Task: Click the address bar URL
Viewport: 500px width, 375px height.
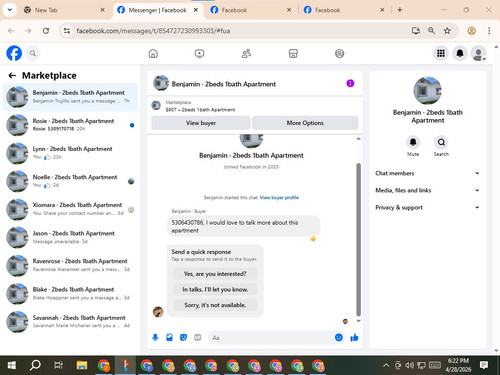Action: [x=153, y=31]
